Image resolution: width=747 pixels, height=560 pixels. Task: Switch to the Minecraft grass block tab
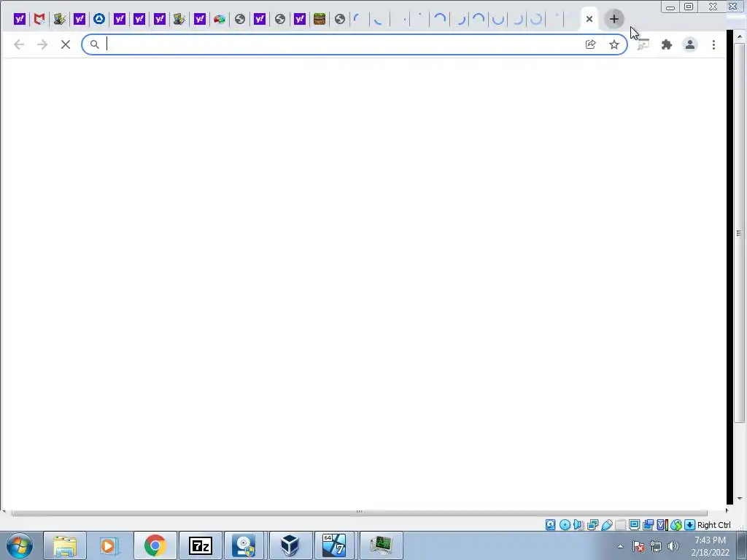[320, 19]
